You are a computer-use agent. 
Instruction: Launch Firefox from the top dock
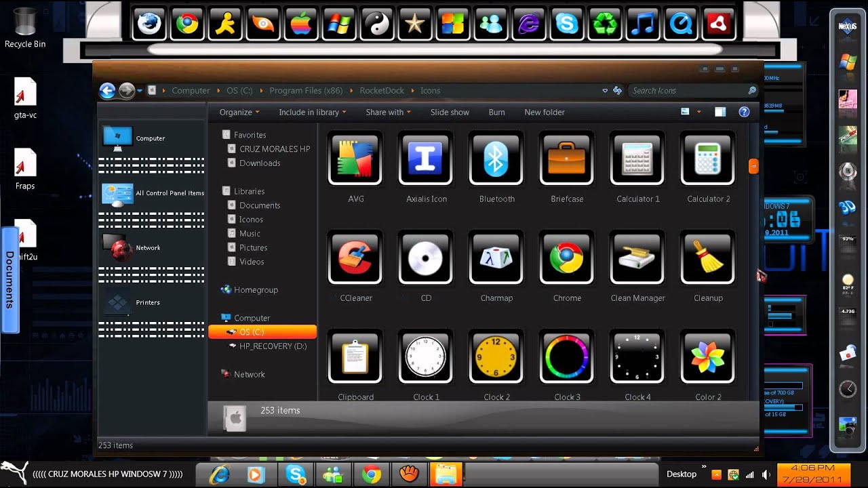(149, 24)
